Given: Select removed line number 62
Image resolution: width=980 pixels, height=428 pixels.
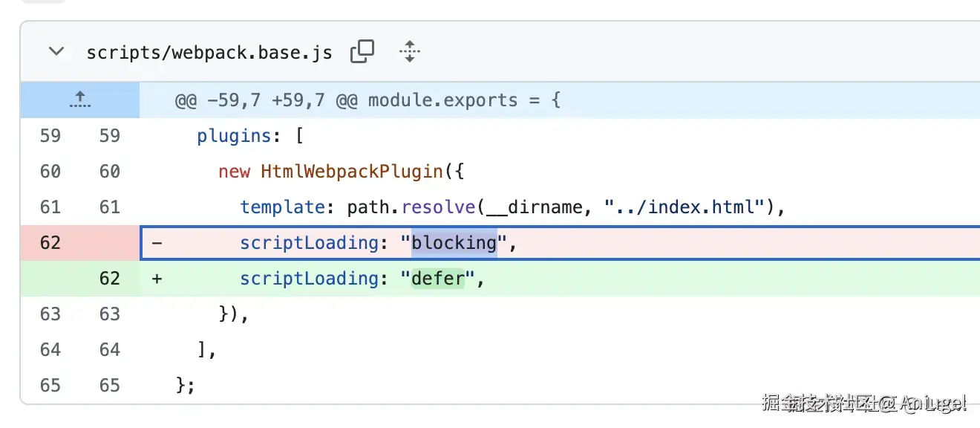Looking at the screenshot, I should (50, 243).
